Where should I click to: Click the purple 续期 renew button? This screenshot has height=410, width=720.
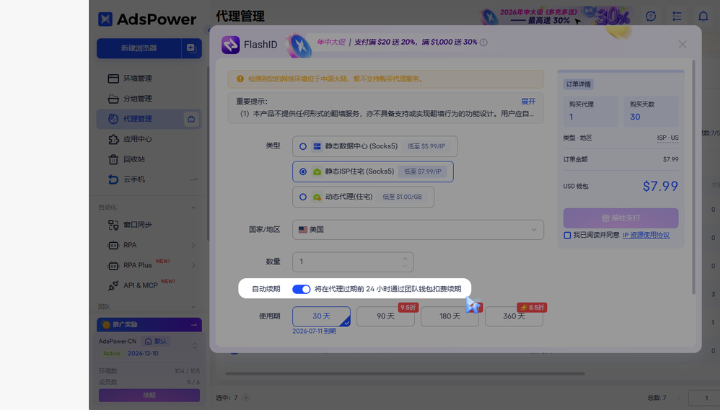[149, 395]
